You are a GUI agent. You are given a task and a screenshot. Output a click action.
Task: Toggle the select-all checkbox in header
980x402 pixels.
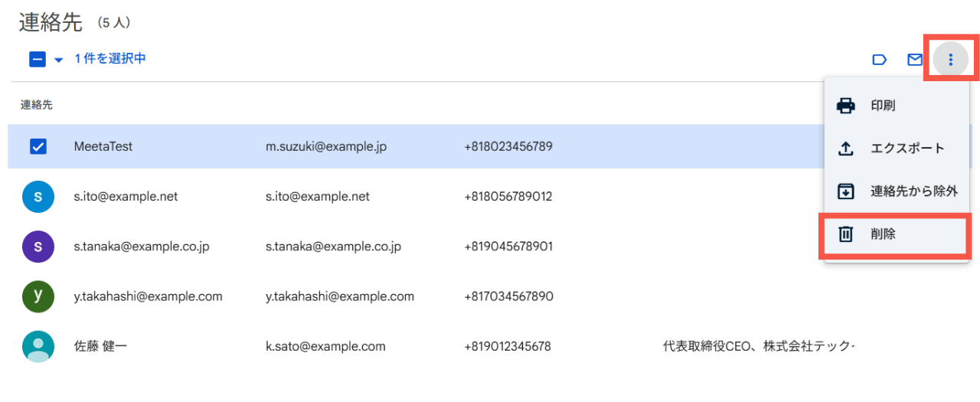(x=38, y=59)
